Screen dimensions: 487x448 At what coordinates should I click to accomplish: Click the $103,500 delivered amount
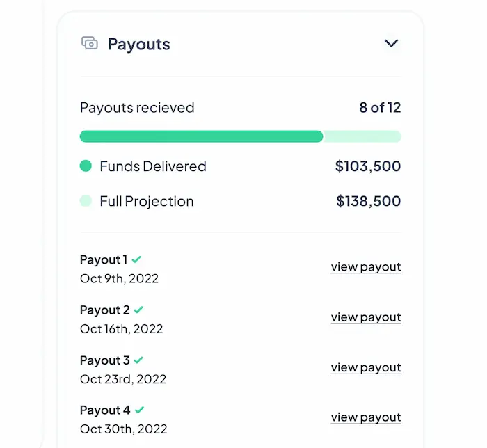(368, 166)
